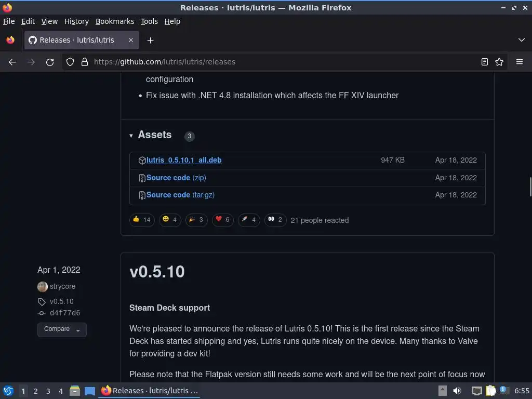
Task: Open the v0.5.10 tag link in sidebar
Action: pyautogui.click(x=62, y=302)
